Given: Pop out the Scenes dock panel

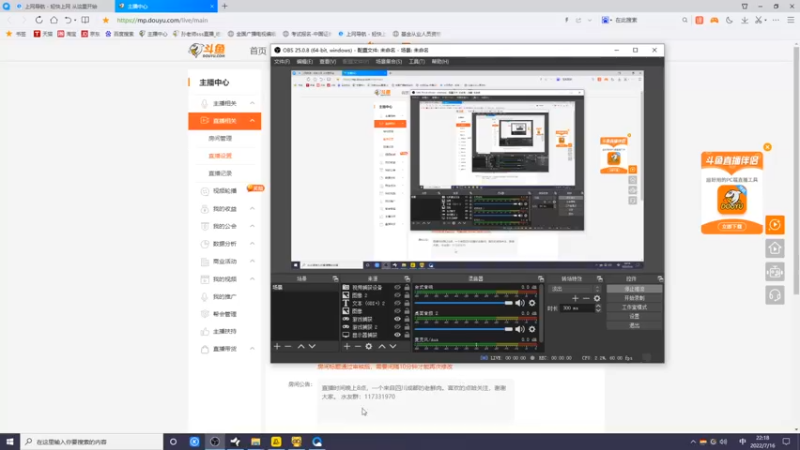Looking at the screenshot, I should [x=335, y=279].
